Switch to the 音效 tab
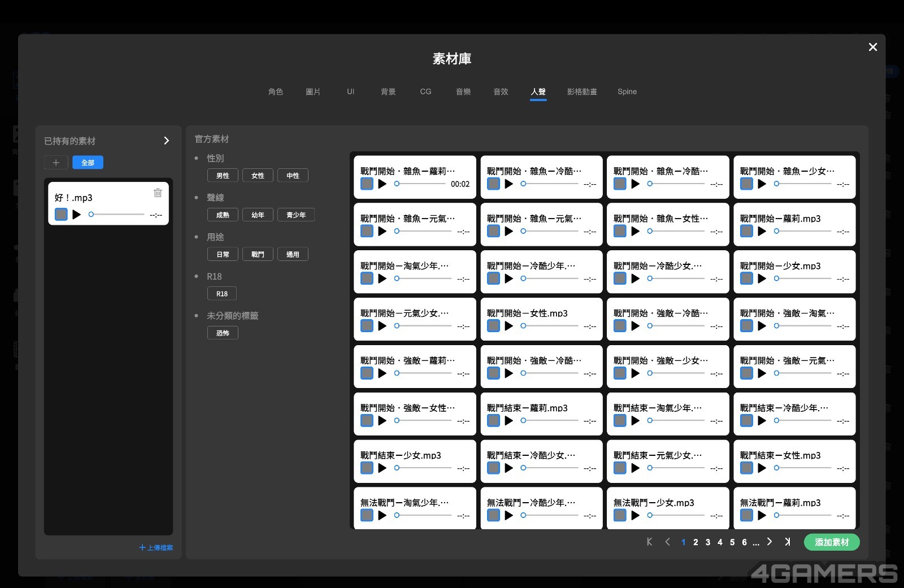 pyautogui.click(x=501, y=92)
